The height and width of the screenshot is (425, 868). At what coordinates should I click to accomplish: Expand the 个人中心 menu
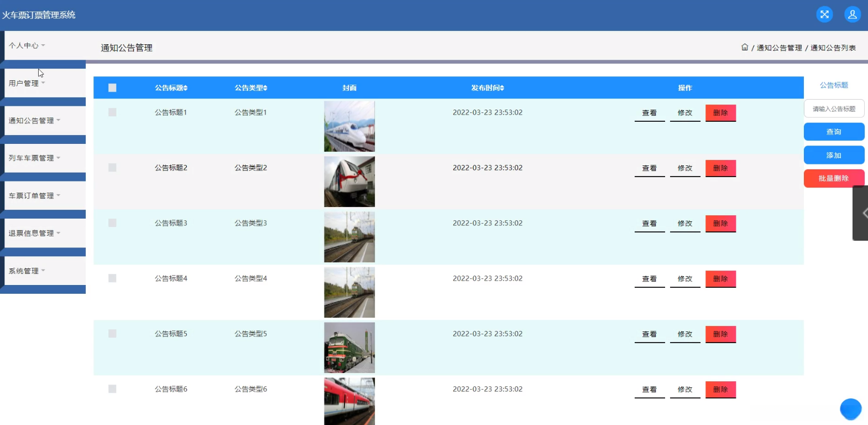[45, 45]
